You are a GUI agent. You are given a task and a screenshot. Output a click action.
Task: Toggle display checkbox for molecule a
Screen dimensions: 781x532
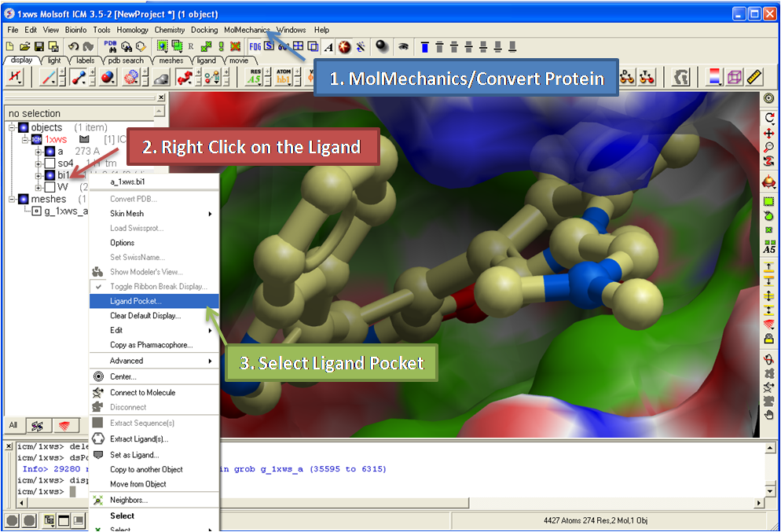(49, 151)
